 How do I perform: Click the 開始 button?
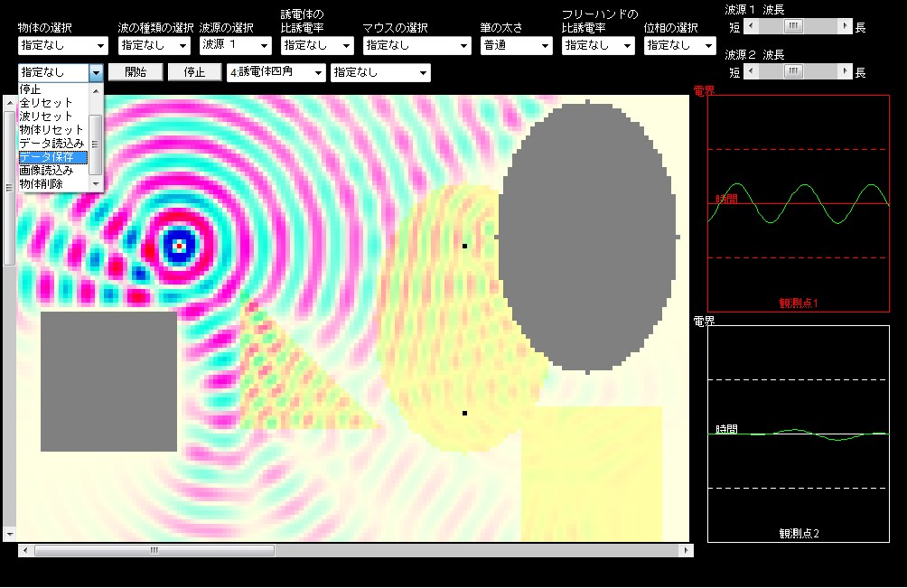[x=136, y=71]
